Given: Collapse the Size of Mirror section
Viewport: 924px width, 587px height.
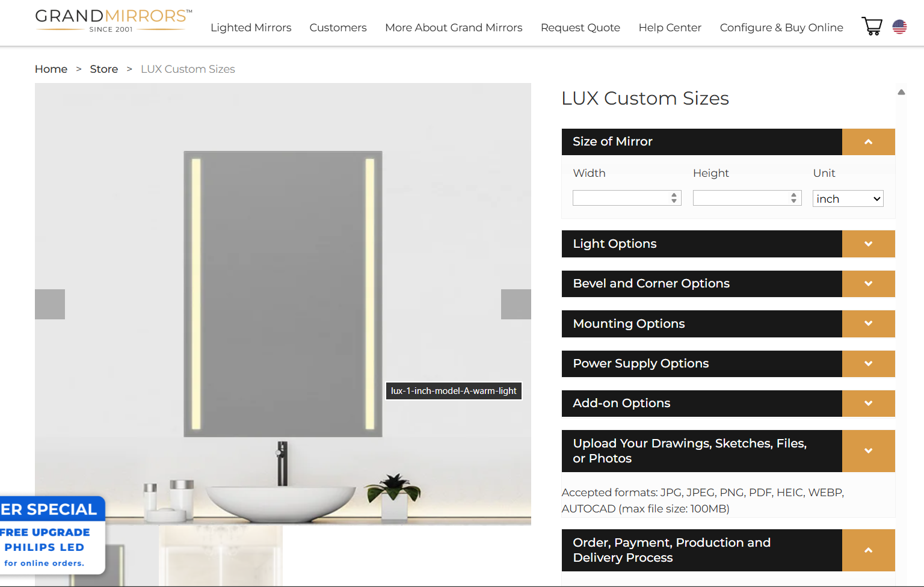Looking at the screenshot, I should pos(868,142).
